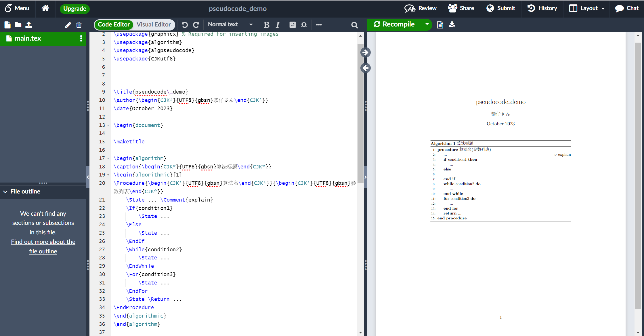Open 'Find out more about the file outline' link
This screenshot has width=644, height=336.
pos(43,246)
